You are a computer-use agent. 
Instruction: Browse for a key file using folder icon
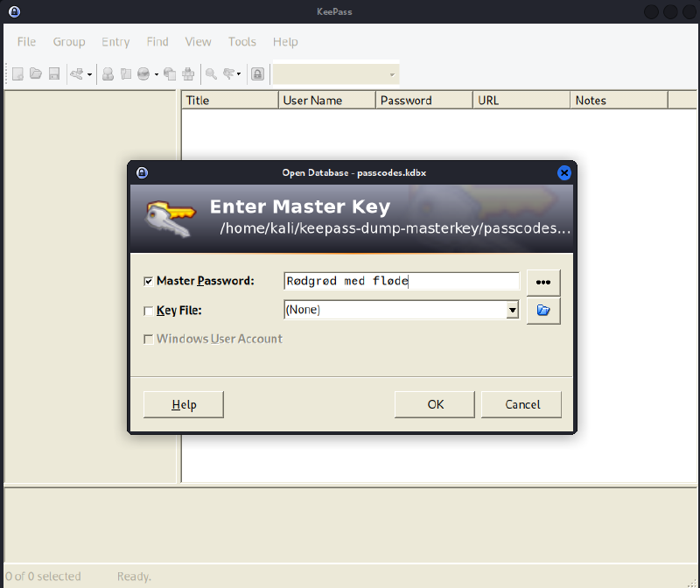tap(542, 311)
